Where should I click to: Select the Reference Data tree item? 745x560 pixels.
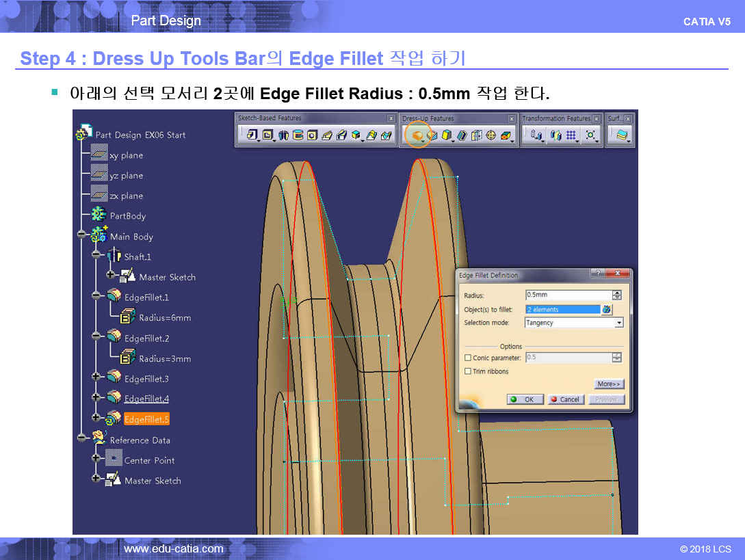tap(140, 440)
